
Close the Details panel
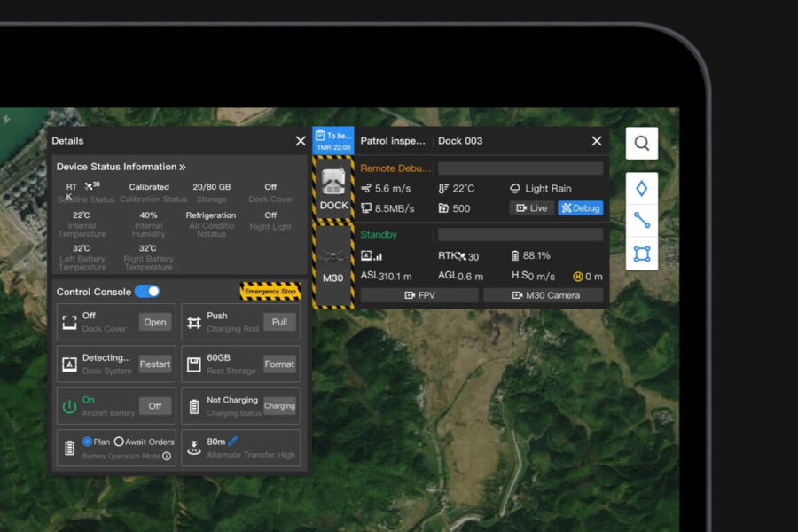point(301,141)
